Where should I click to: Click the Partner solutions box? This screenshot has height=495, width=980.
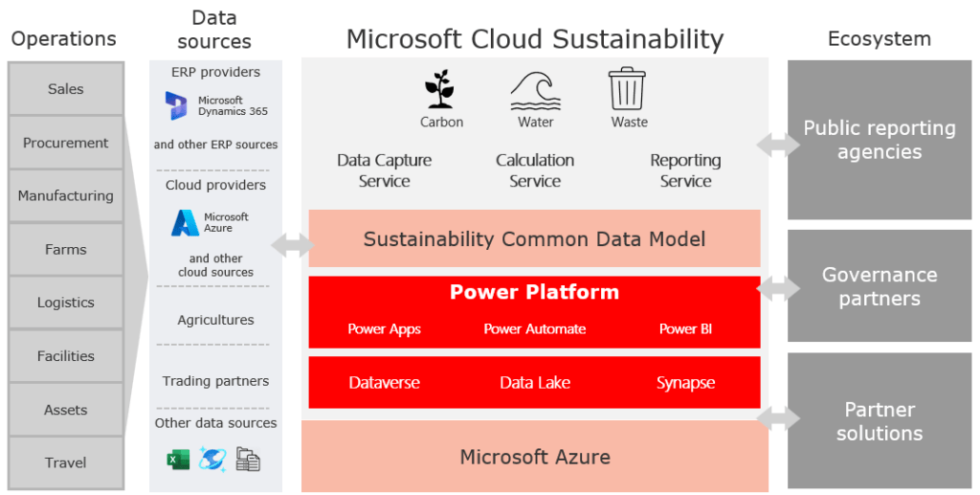point(879,421)
